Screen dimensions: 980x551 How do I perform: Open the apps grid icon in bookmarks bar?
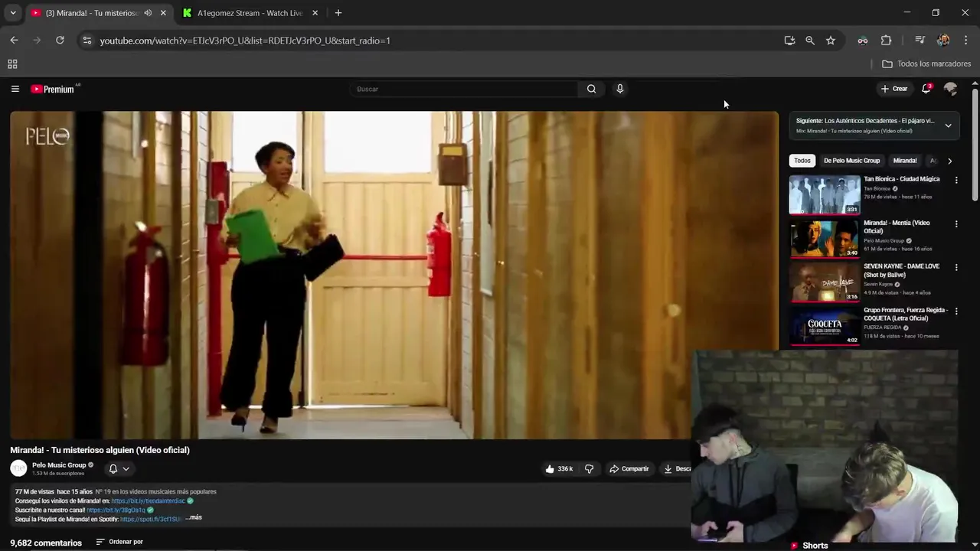[12, 64]
